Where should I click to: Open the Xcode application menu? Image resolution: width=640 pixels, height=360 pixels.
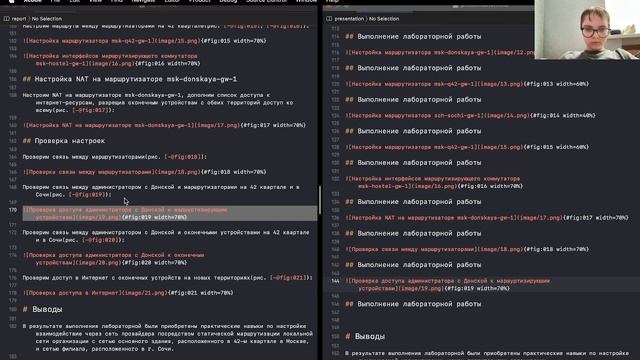coord(33,1)
